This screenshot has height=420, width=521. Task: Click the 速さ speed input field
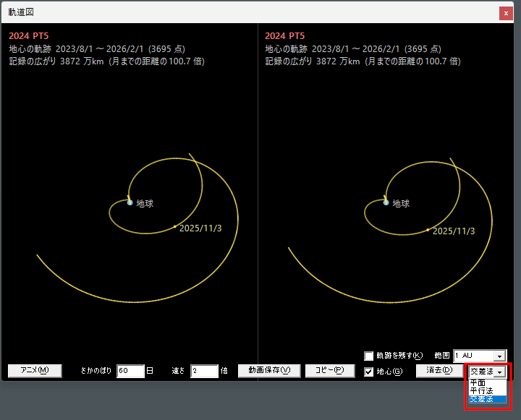(204, 371)
